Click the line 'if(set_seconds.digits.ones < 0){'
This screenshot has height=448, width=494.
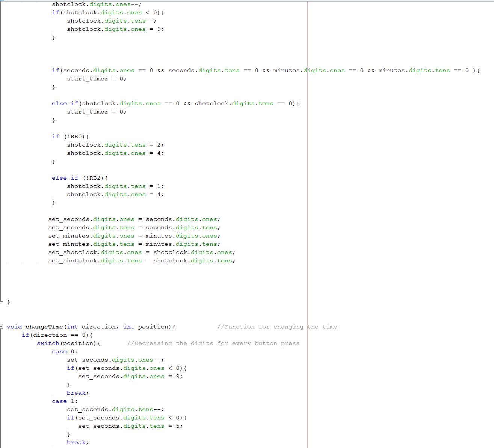point(127,368)
